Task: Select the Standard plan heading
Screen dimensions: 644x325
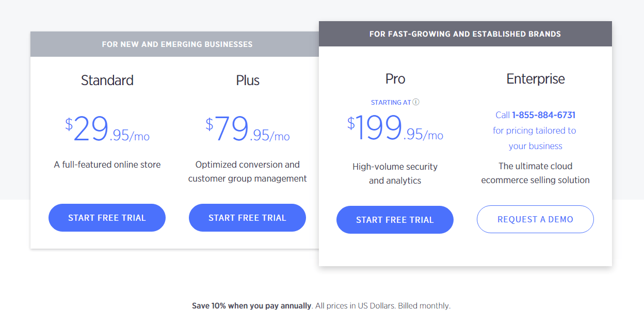Action: pos(107,80)
